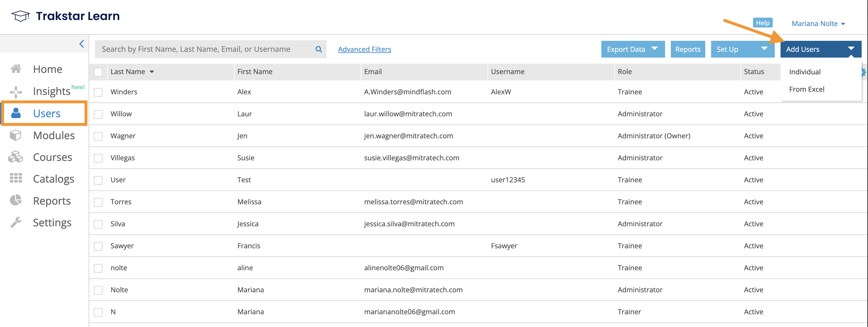
Task: Click the username user12345
Action: pos(508,180)
